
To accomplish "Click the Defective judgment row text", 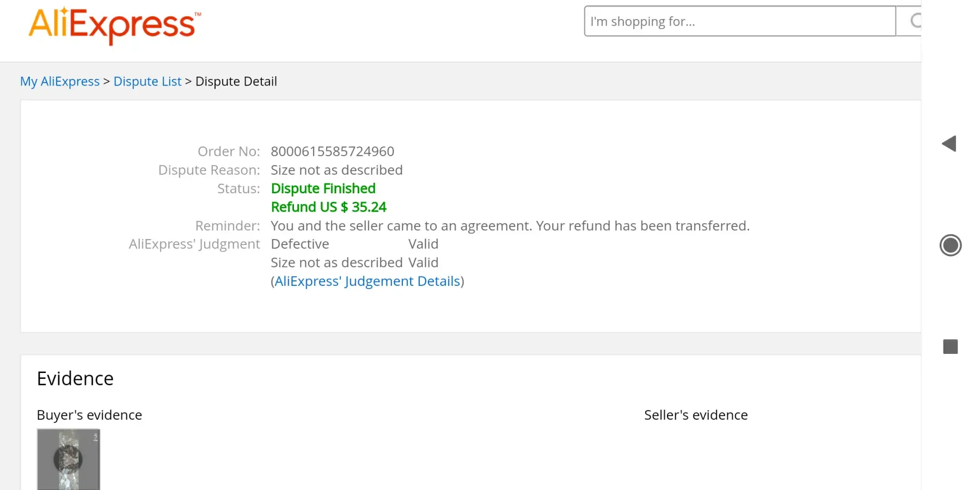I will (x=300, y=244).
